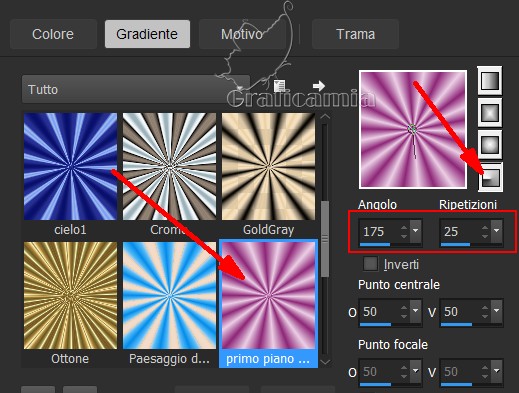Expand Punto centrale O value dropdown
Image resolution: width=519 pixels, height=393 pixels.
click(x=416, y=311)
